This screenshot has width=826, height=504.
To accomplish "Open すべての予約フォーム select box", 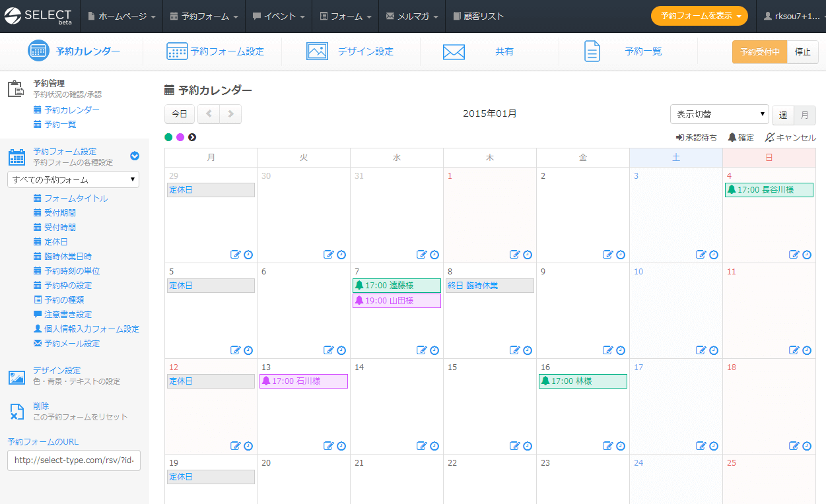I will 73,179.
